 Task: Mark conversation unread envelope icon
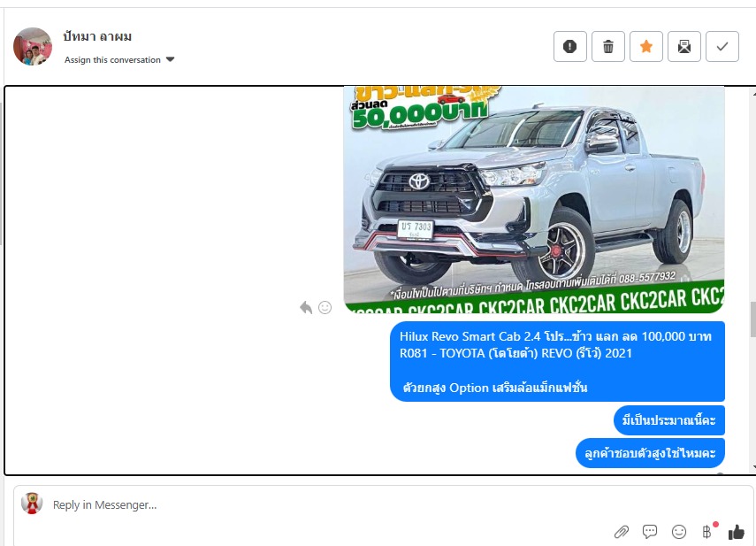[x=684, y=46]
